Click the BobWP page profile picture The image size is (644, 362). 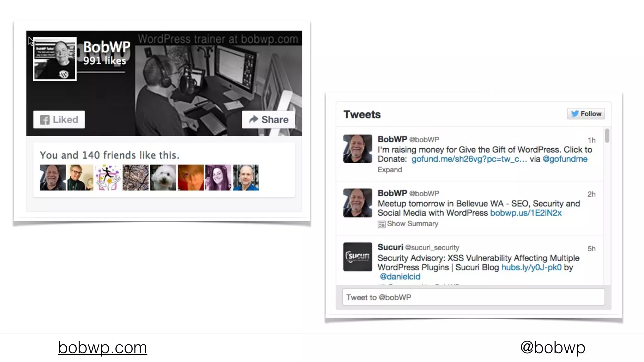tap(55, 59)
